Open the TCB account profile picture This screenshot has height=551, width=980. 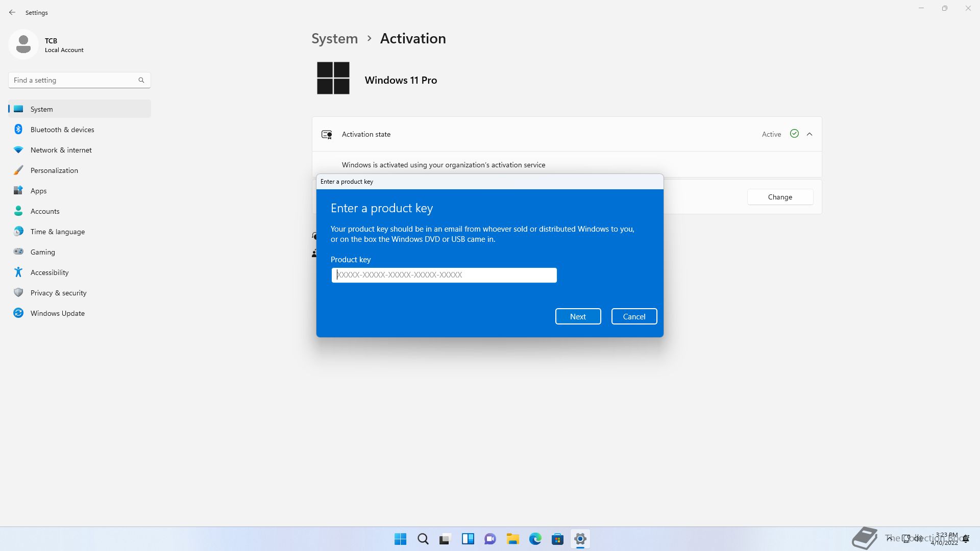pyautogui.click(x=23, y=44)
